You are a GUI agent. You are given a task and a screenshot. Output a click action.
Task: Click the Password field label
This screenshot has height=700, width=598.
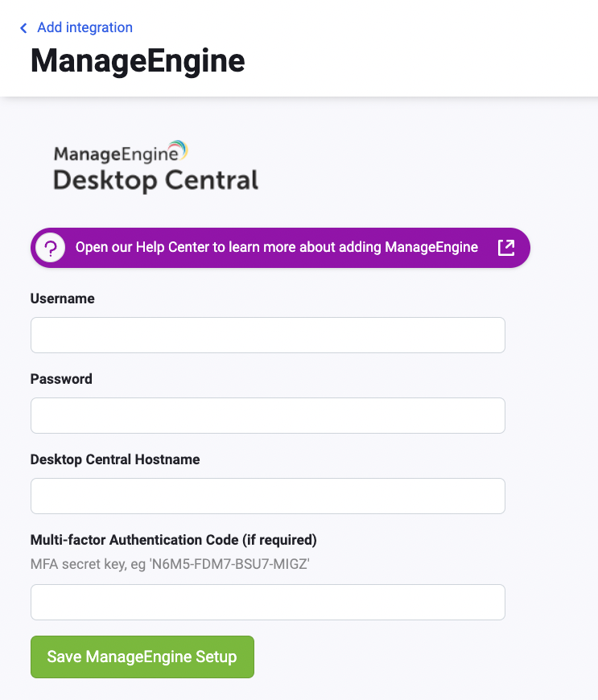[60, 379]
